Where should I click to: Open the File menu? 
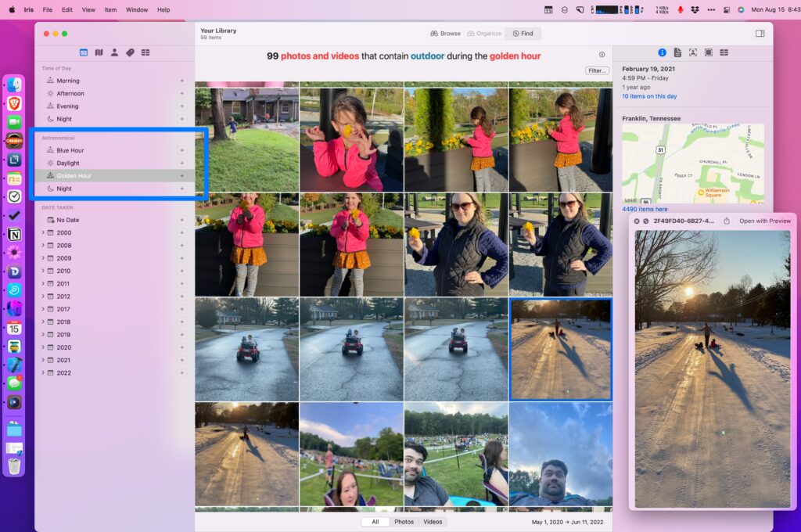pyautogui.click(x=48, y=9)
